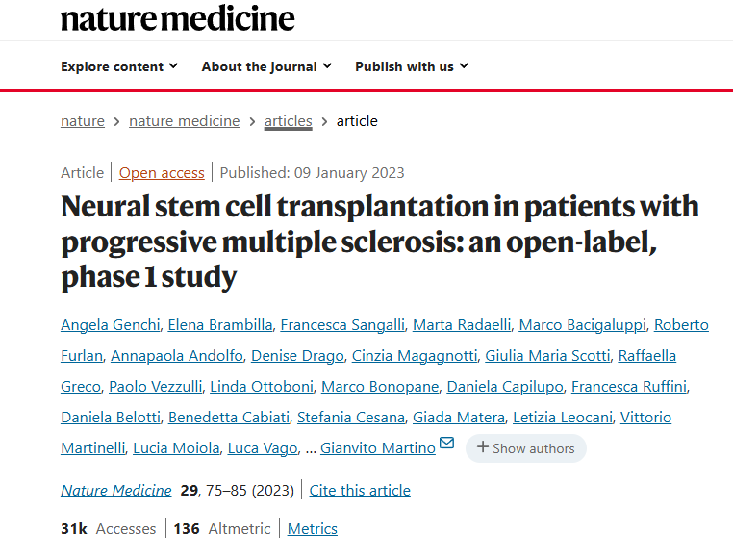Open the Nature Medicine journal citation link

click(116, 491)
